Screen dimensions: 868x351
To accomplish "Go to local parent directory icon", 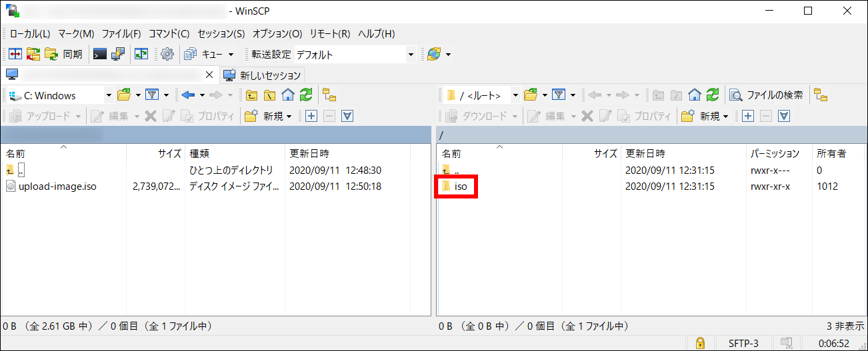I will coord(252,95).
